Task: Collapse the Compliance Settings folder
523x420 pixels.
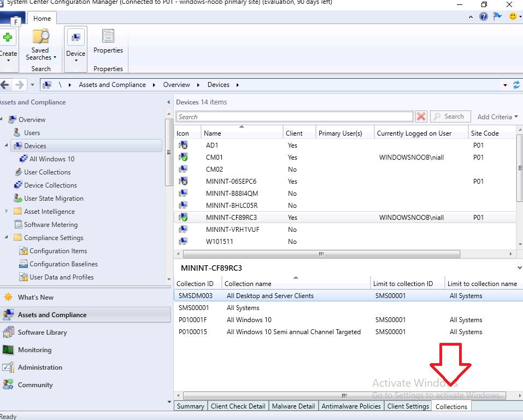Action: pos(7,237)
